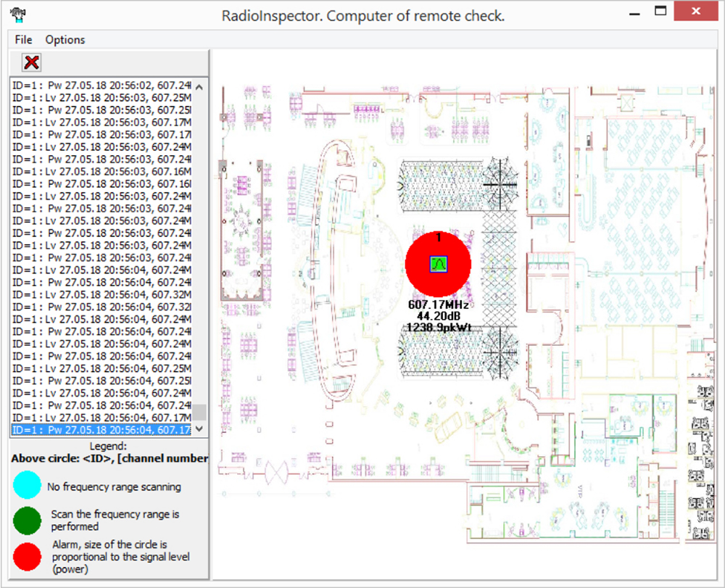The width and height of the screenshot is (725, 588).
Task: Select the Lv entry with 607.16M
Action: pos(101,171)
